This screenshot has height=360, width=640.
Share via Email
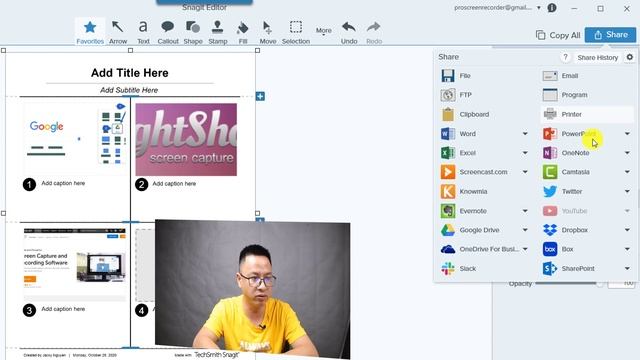[560, 76]
